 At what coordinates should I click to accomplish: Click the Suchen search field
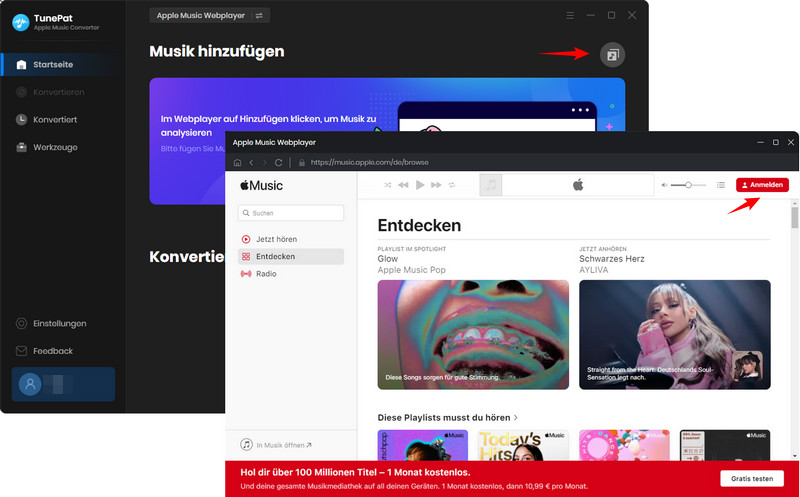(x=291, y=213)
